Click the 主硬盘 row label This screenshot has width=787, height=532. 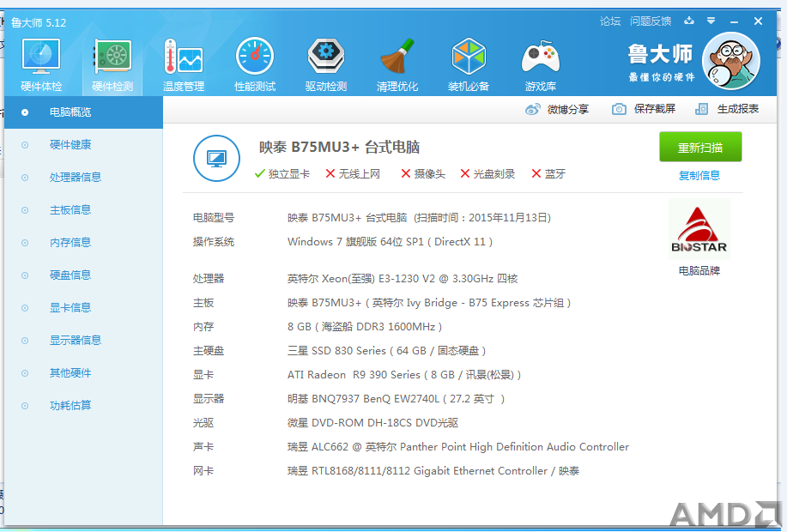pos(209,351)
